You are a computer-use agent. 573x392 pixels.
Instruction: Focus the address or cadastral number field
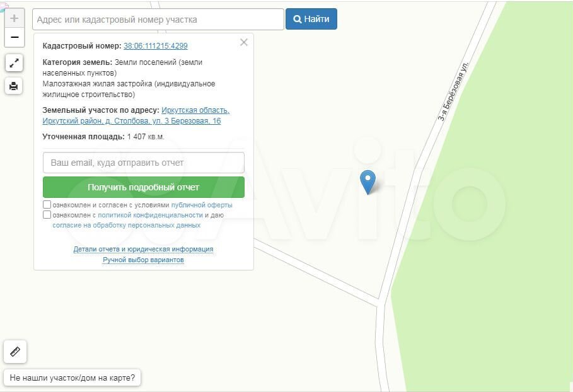(x=158, y=20)
